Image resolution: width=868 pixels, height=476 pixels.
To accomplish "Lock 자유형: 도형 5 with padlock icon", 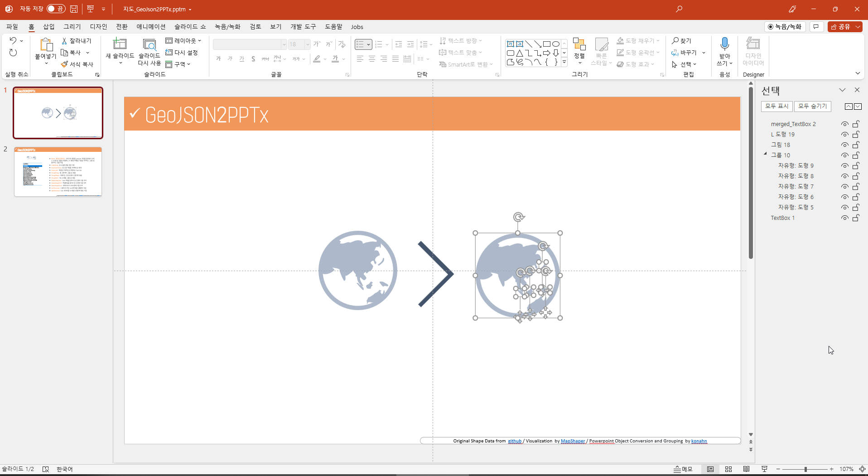I will point(856,208).
